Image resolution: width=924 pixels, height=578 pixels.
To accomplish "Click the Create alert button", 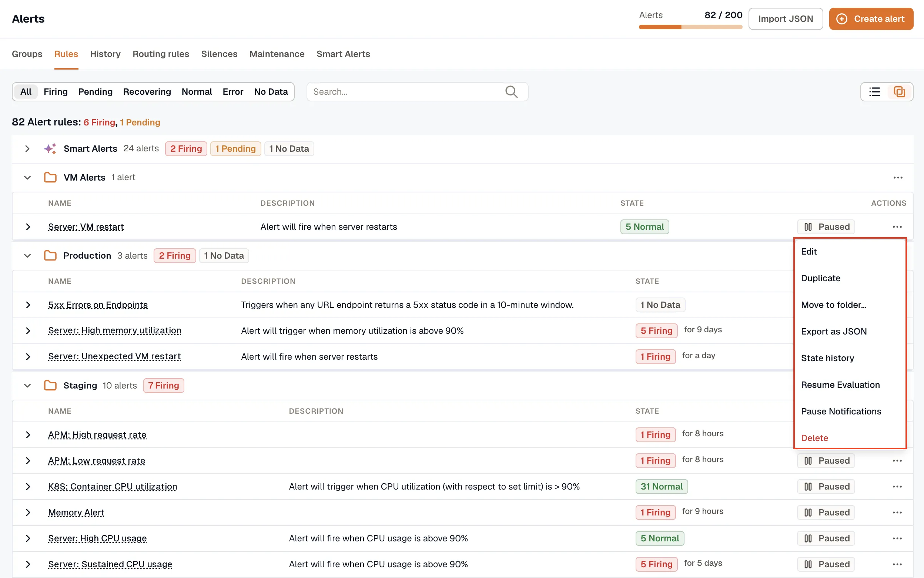I will [871, 19].
